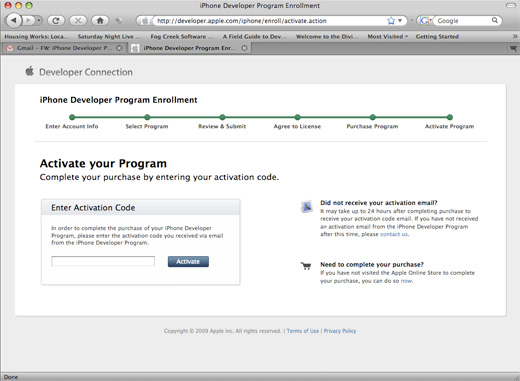
Task: Follow the contact us link
Action: [394, 234]
